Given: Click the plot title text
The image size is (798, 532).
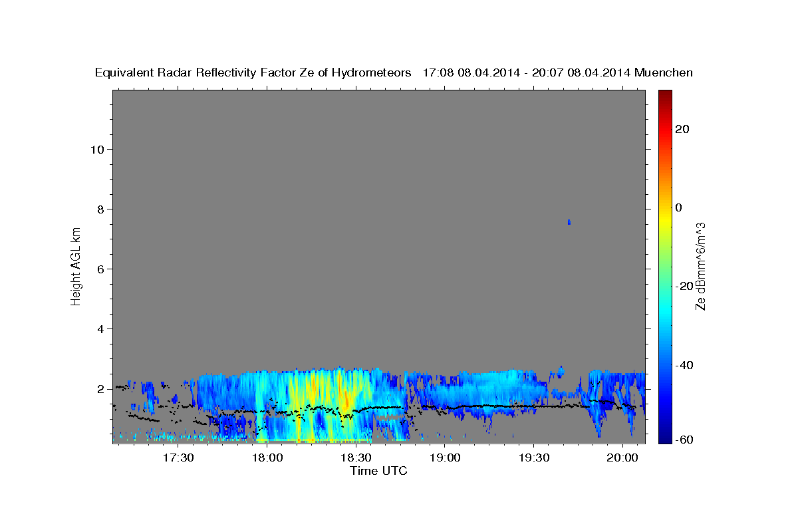Looking at the screenshot, I should [394, 72].
